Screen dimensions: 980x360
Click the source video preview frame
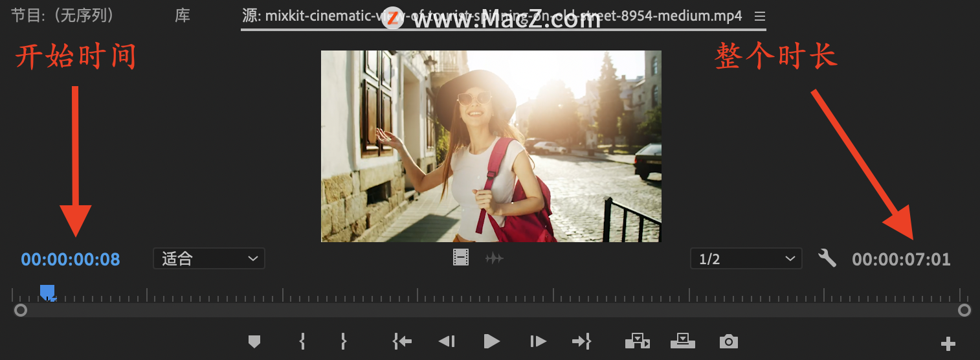(491, 146)
